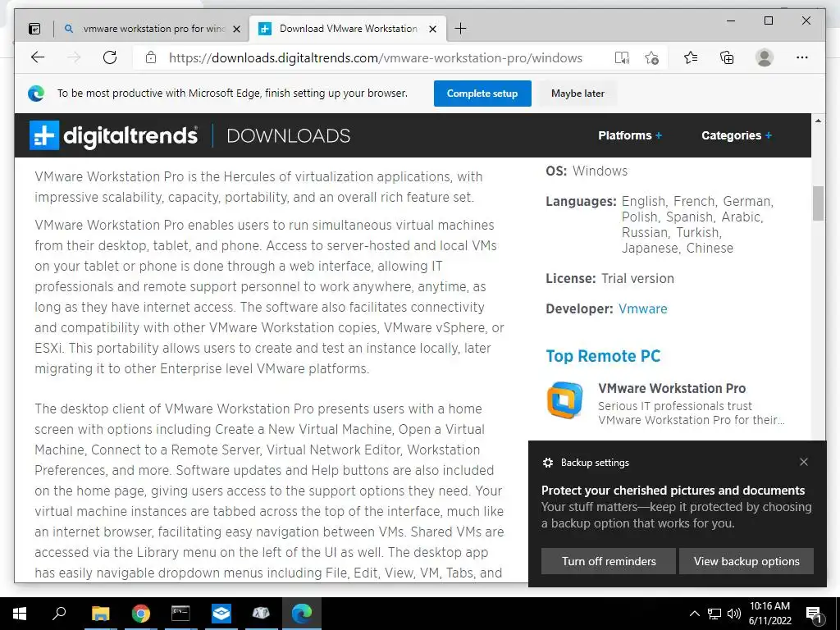
Task: Open Collections icon in toolbar
Action: [x=727, y=57]
